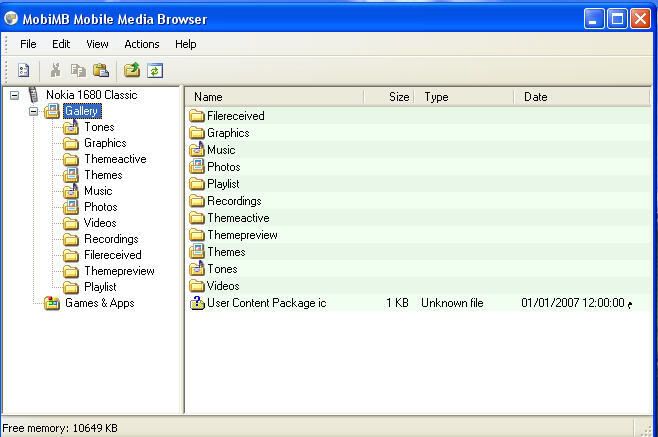Click the Music folder icon in tree
658x437 pixels.
point(71,191)
